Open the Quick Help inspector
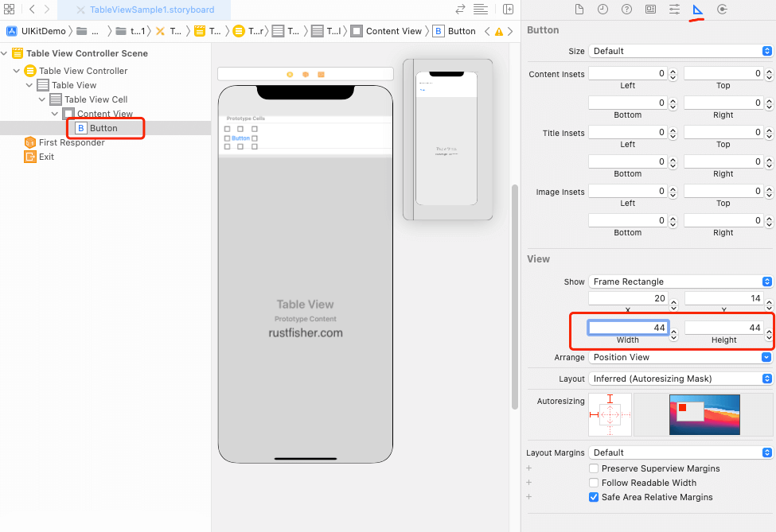Image resolution: width=776 pixels, height=532 pixels. click(626, 10)
